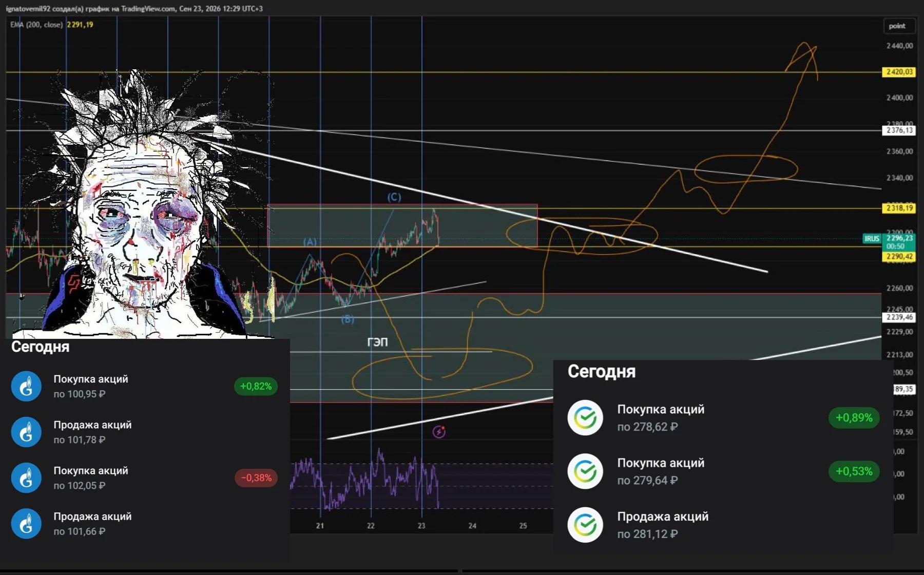The height and width of the screenshot is (575, 924).
Task: Select the 'ГЭП' gap label on the chart
Action: [x=377, y=342]
